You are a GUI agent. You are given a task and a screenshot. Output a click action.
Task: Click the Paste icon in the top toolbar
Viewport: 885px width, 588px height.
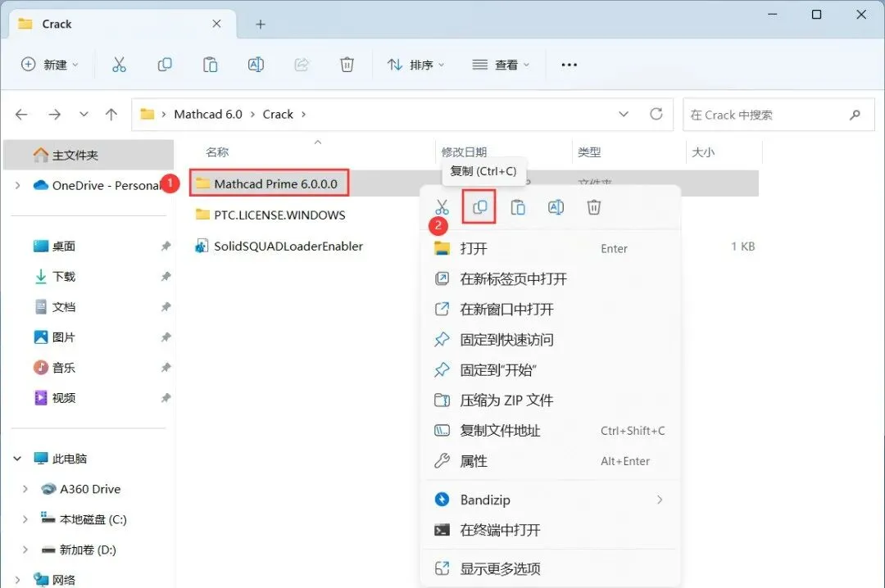coord(210,65)
